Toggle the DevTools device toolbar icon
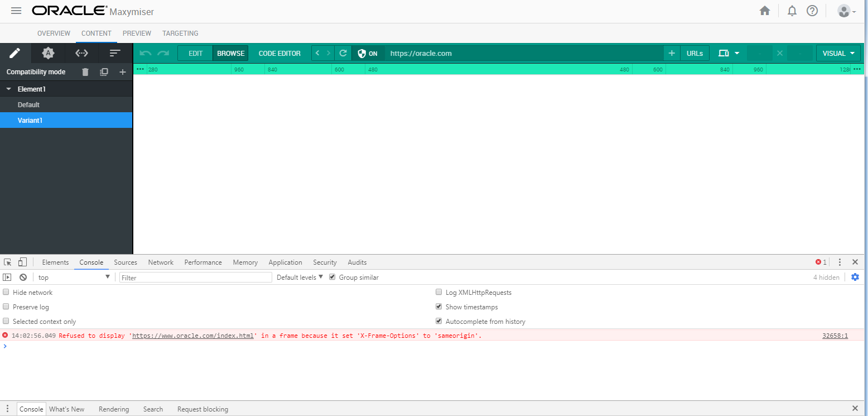The width and height of the screenshot is (868, 416). point(22,262)
